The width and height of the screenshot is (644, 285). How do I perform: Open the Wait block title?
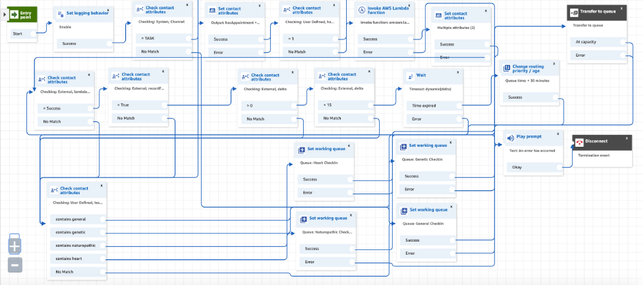point(421,76)
